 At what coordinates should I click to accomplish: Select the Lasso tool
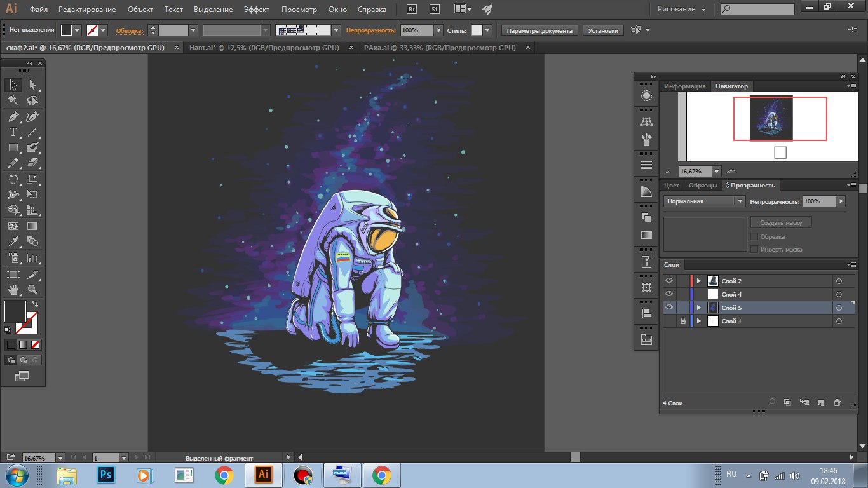(32, 100)
